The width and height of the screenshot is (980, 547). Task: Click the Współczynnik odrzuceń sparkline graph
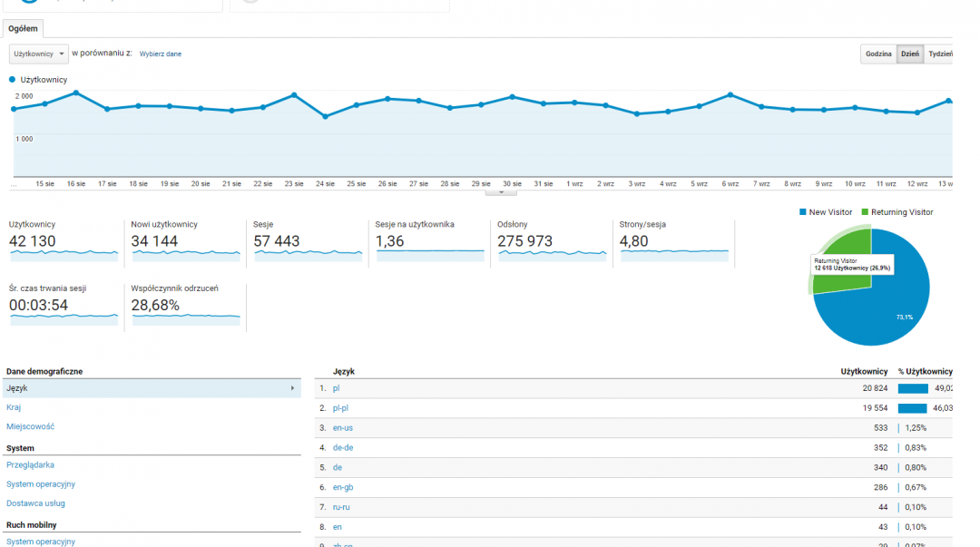pos(185,318)
